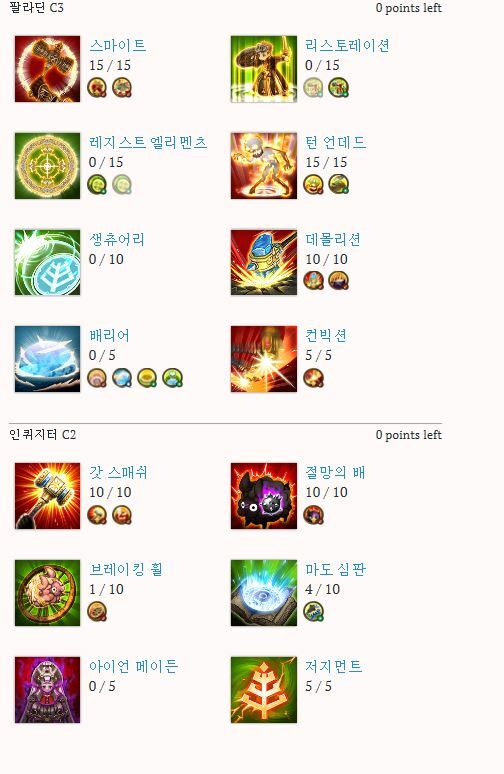
Task: Select the 턴 언데드 skeleton icon
Action: 264,166
